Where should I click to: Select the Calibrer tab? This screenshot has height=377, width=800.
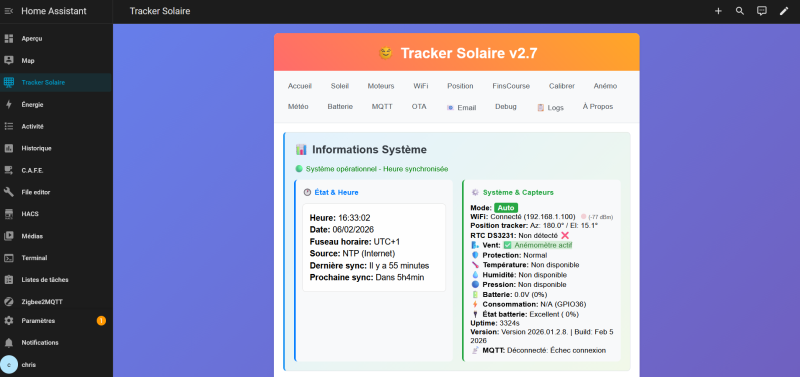point(562,86)
